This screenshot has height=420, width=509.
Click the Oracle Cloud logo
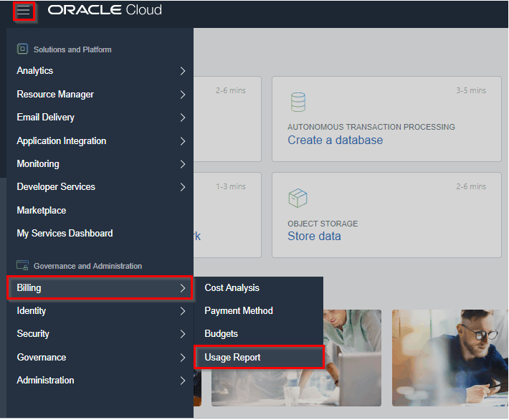click(x=105, y=10)
